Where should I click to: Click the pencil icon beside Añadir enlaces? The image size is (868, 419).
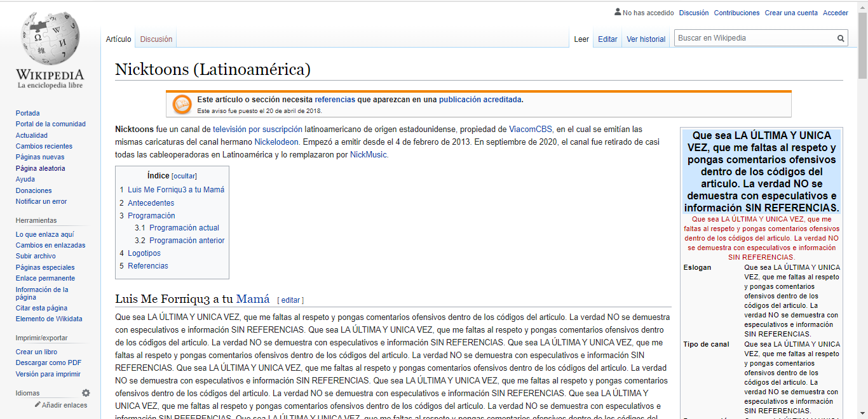pos(37,404)
